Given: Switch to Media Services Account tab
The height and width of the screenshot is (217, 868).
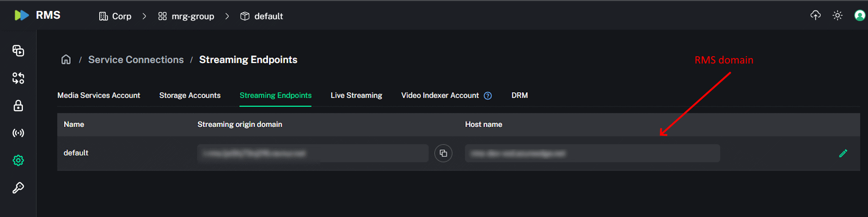Looking at the screenshot, I should coord(99,95).
